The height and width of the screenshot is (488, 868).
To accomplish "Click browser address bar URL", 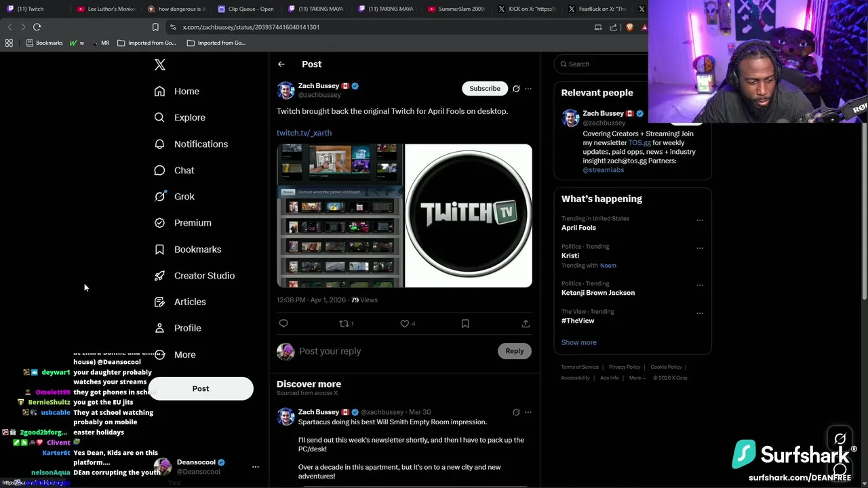I will pos(251,27).
